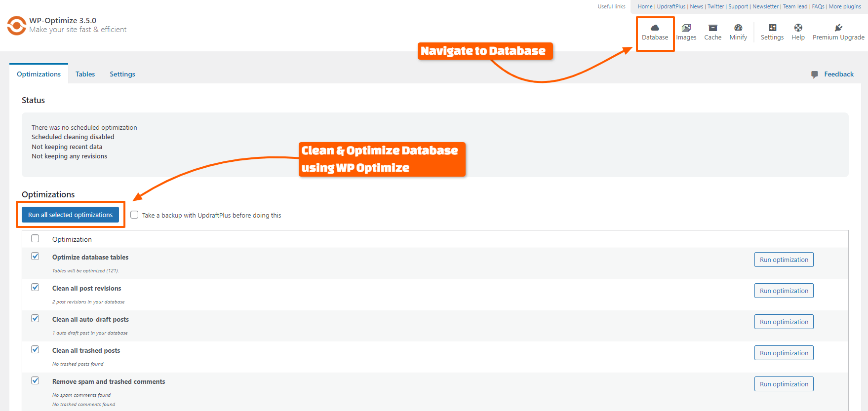Click the WP-Optimize logo
Image resolution: width=868 pixels, height=411 pixels.
17,26
